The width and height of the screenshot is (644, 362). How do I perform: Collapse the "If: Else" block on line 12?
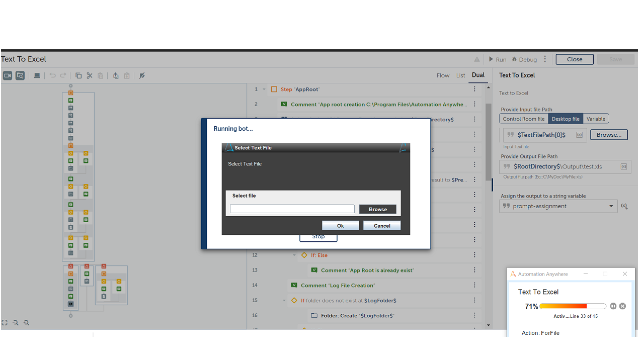point(294,255)
